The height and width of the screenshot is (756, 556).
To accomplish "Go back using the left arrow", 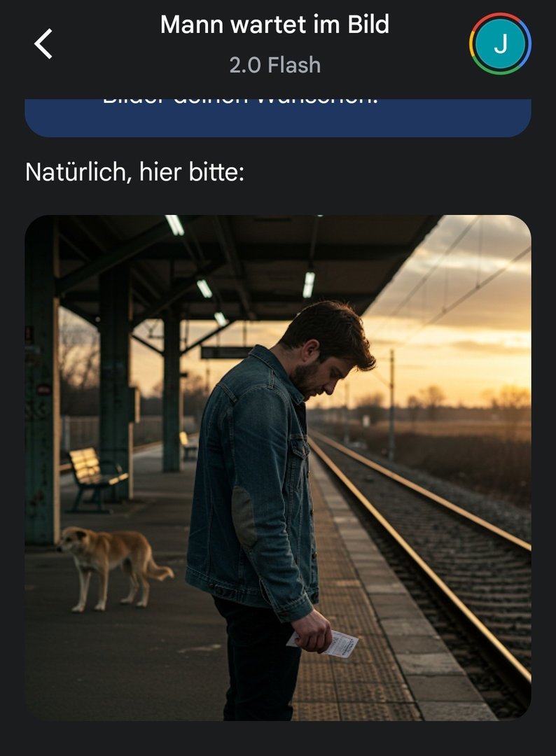I will pos(43,44).
